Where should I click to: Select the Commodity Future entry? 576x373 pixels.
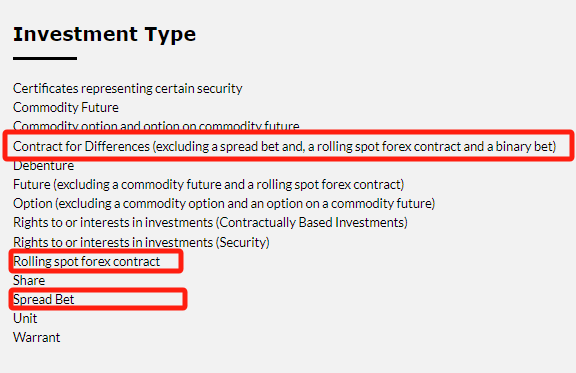(66, 108)
